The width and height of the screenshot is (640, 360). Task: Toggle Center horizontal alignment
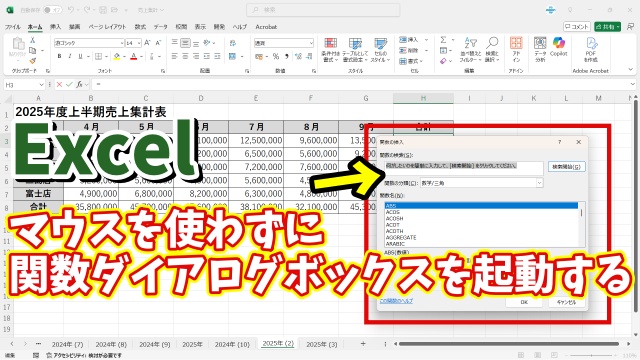pyautogui.click(x=185, y=56)
